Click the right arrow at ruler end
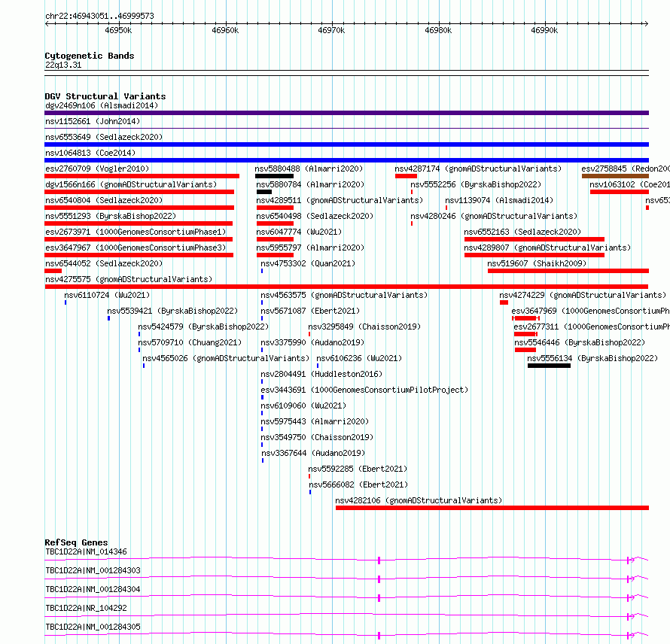The height and width of the screenshot is (644, 670). (646, 23)
